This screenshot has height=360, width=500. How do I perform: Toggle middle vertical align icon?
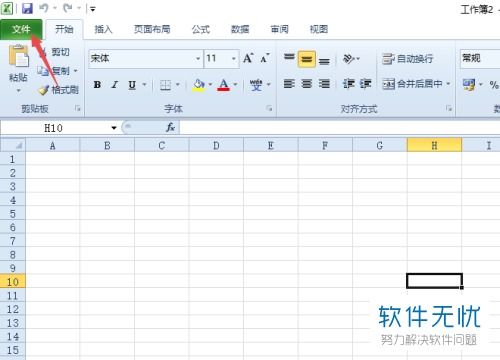click(307, 59)
